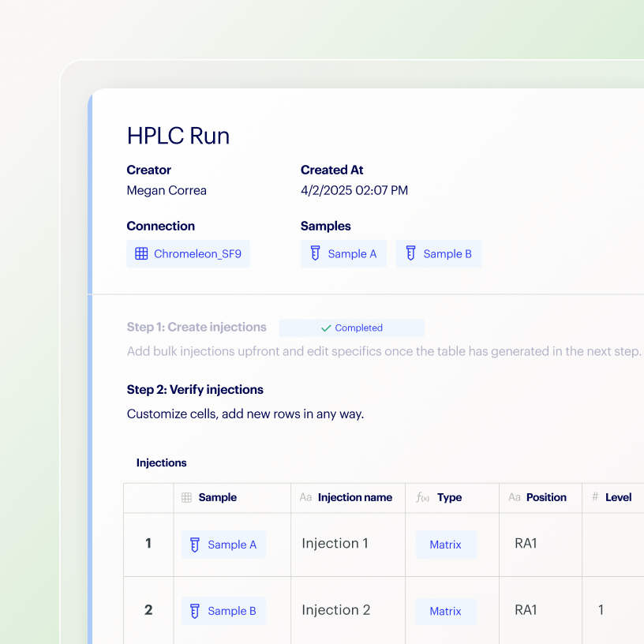Click the Created At field label
The image size is (644, 644).
[x=331, y=170]
